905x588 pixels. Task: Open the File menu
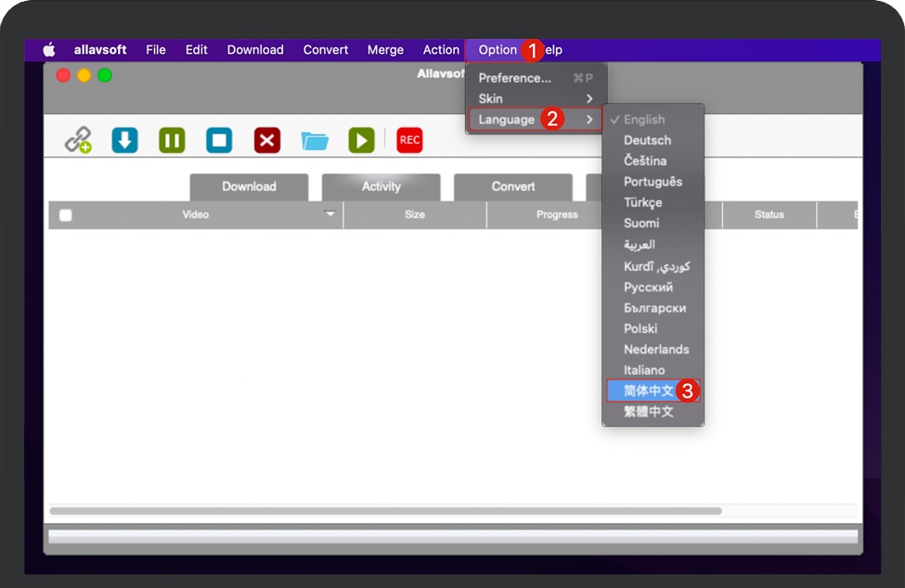point(156,49)
